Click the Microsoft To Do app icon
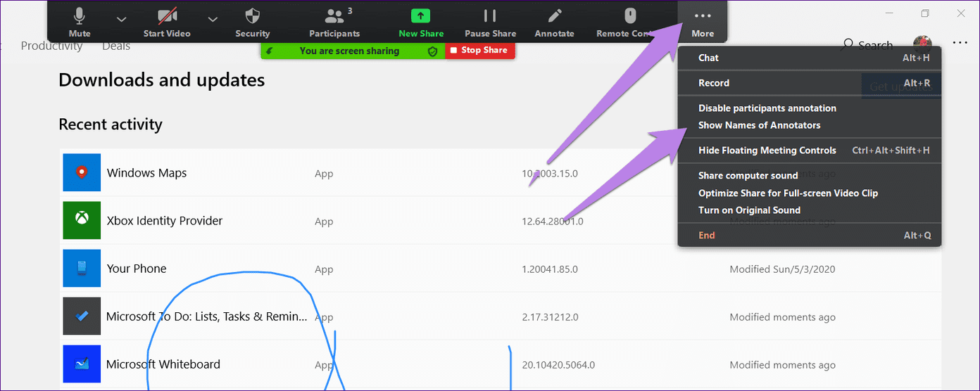The height and width of the screenshot is (391, 980). click(82, 316)
